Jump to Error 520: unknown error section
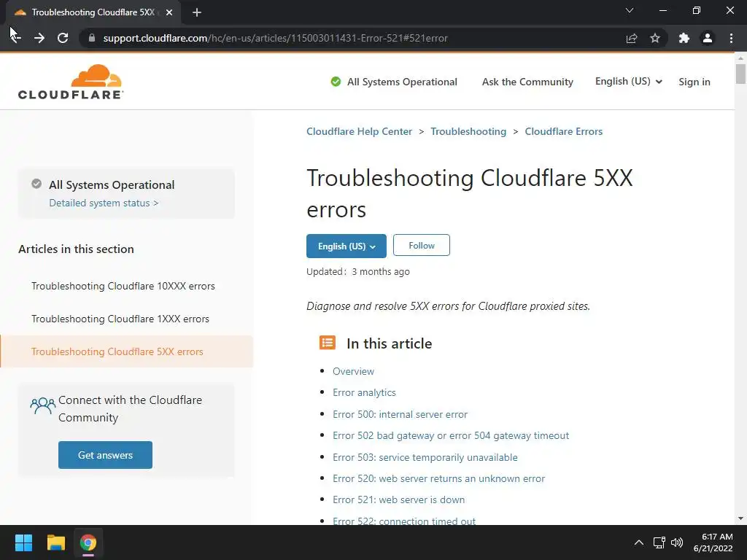The image size is (747, 560). 438,478
